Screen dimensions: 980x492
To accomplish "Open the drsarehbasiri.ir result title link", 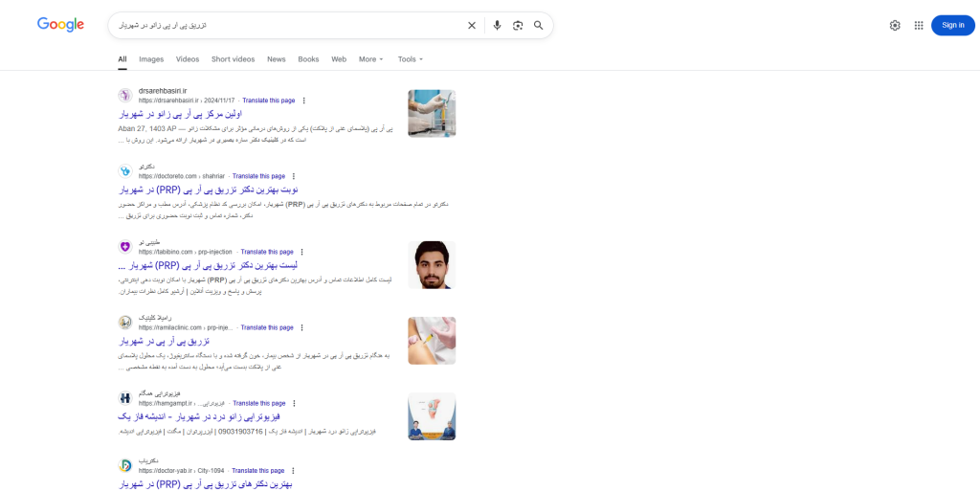I will pos(180,114).
